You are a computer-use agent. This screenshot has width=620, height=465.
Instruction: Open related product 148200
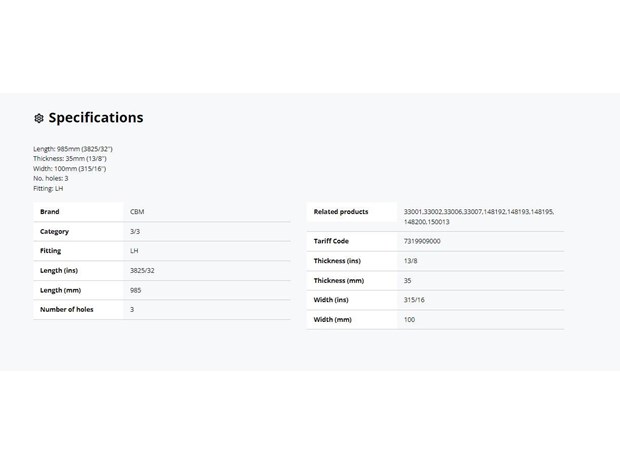coord(415,222)
